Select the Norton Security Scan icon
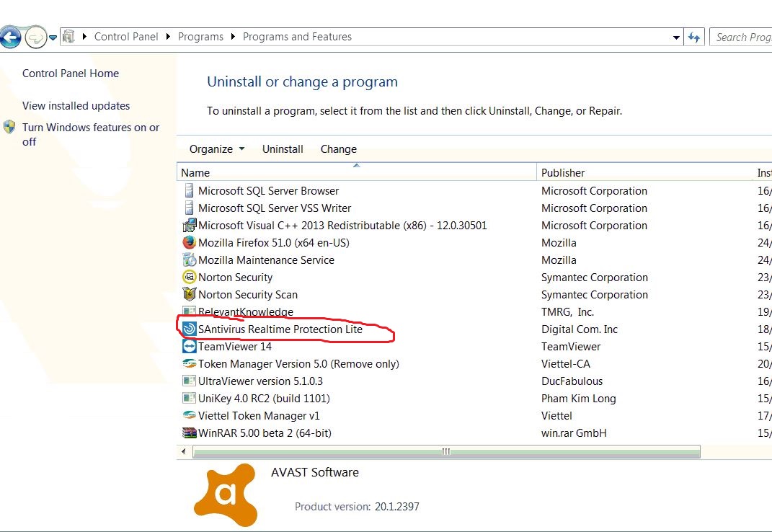Viewport: 772px width, 532px height. (x=189, y=294)
